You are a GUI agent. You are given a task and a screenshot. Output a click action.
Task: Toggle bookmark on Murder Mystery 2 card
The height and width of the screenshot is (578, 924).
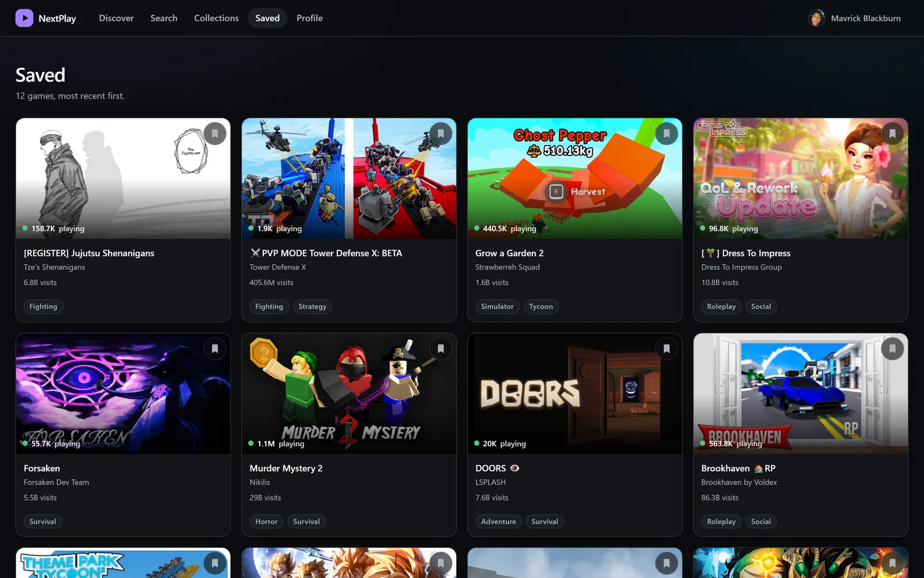coord(441,349)
